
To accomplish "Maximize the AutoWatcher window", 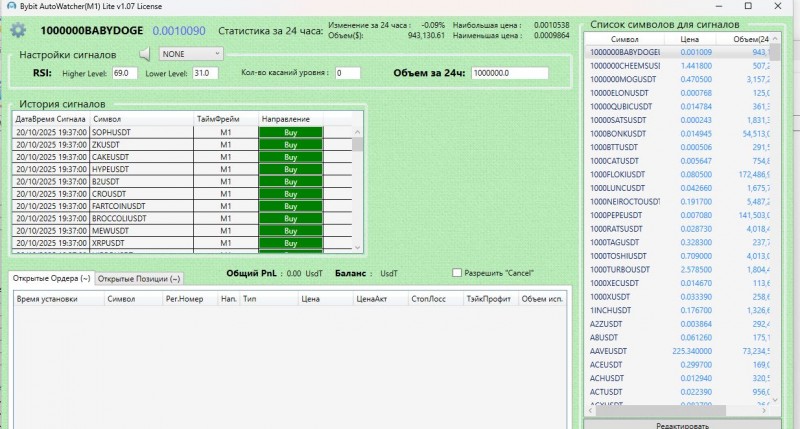I will (x=748, y=6).
